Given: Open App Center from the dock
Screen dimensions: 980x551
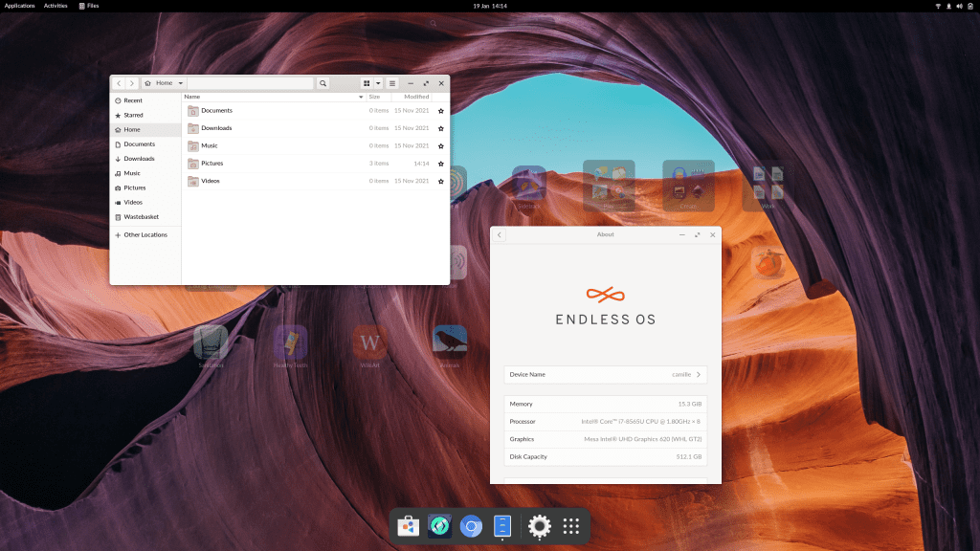Looking at the screenshot, I should tap(408, 526).
